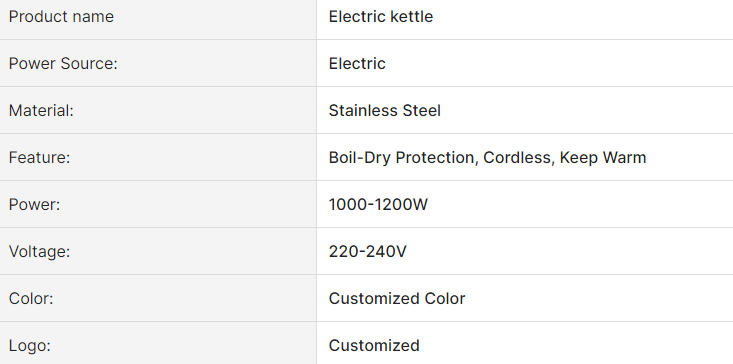The width and height of the screenshot is (733, 364).
Task: Select the 'Stainless Steel' material value
Action: click(x=385, y=111)
